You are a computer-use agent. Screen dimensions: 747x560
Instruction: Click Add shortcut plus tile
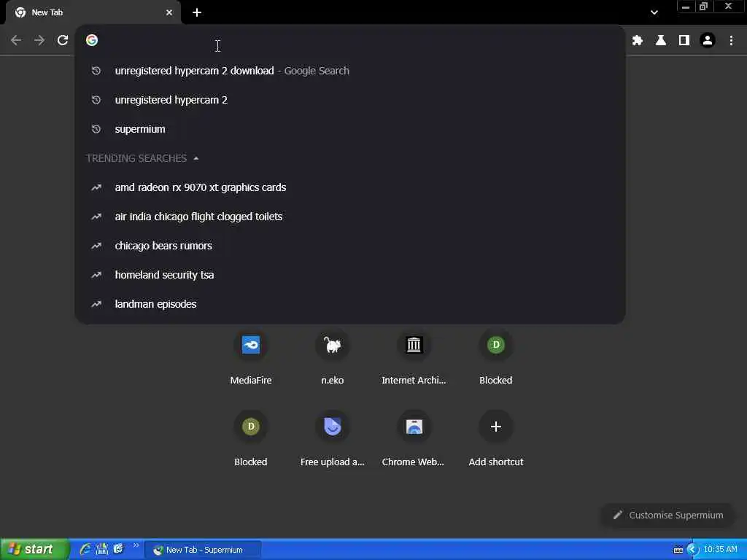point(496,439)
